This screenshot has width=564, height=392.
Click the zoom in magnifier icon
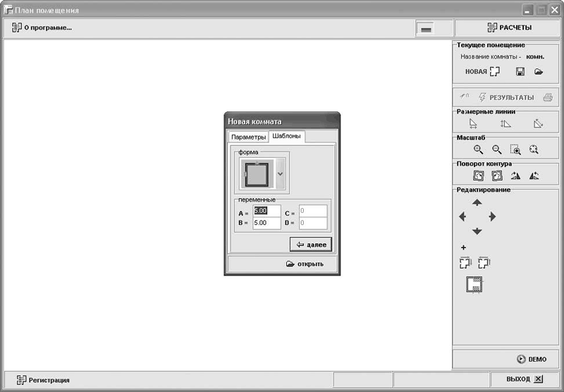coord(478,149)
